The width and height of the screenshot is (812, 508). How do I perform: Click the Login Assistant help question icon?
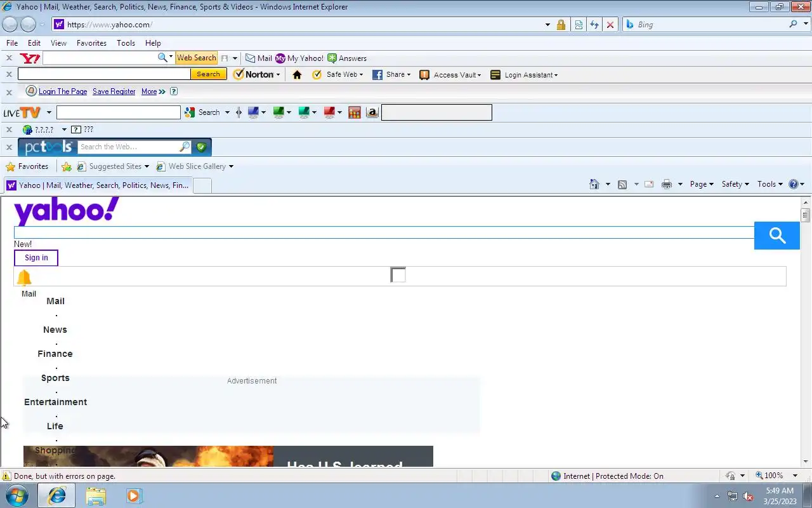coord(174,91)
